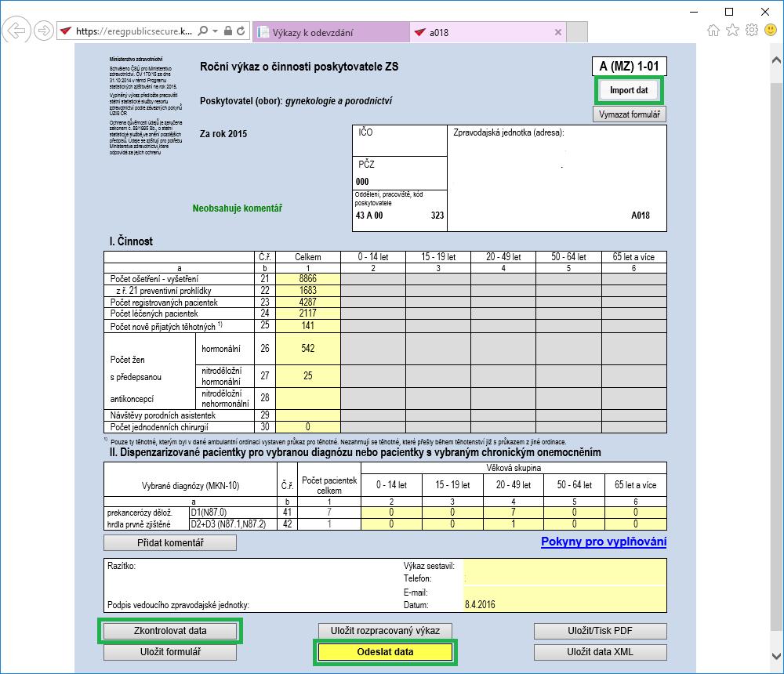Click Zkontrolovat data button
784x674 pixels.
click(x=170, y=631)
